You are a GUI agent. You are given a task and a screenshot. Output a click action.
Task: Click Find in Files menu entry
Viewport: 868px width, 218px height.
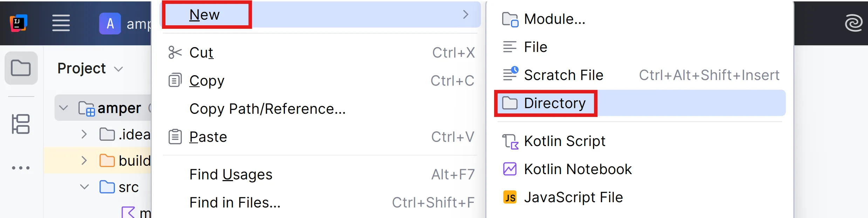click(x=235, y=203)
